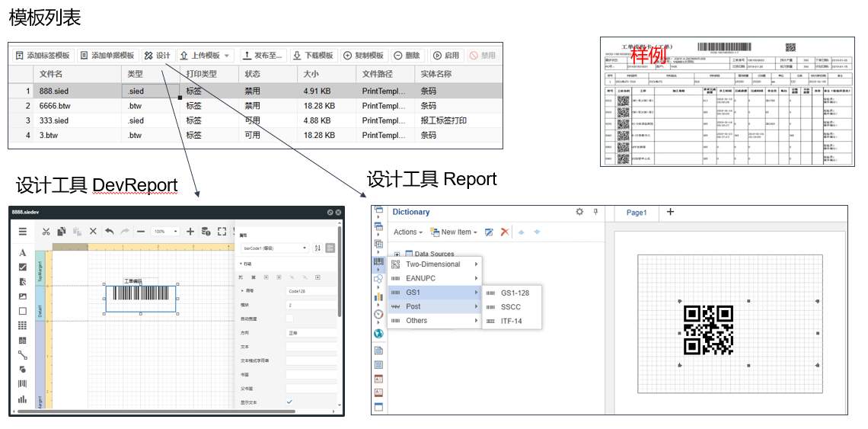Click the chart icon in Report sidebar
Screen dimensions: 868x429
tap(378, 296)
